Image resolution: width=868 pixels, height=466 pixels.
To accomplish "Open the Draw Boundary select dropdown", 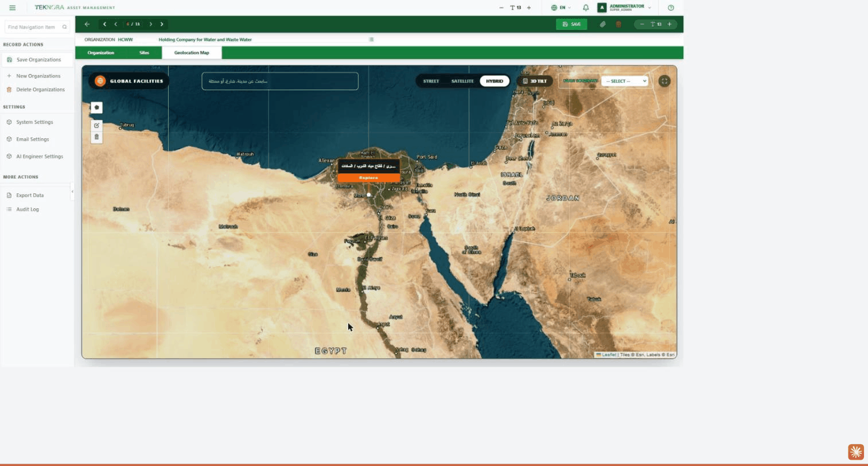I will 625,81.
